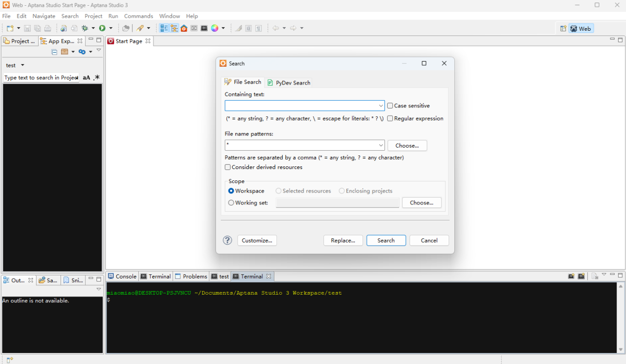Toggle the aA case-sensitive filter icon
The width and height of the screenshot is (626, 364).
[x=87, y=78]
